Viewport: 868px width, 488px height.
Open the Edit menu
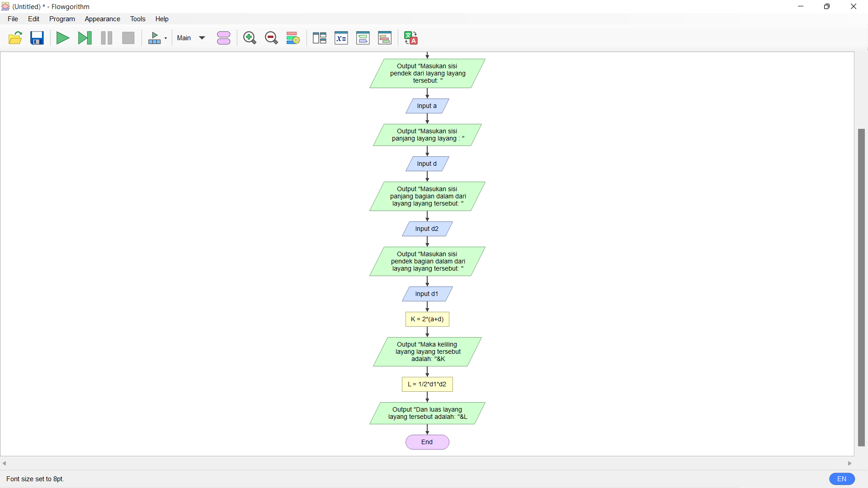coord(34,19)
